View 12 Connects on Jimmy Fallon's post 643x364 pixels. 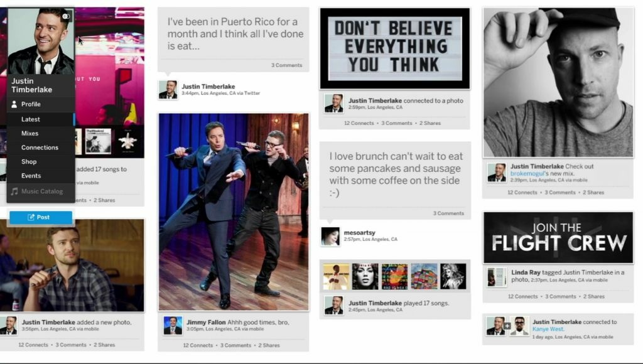tap(198, 346)
